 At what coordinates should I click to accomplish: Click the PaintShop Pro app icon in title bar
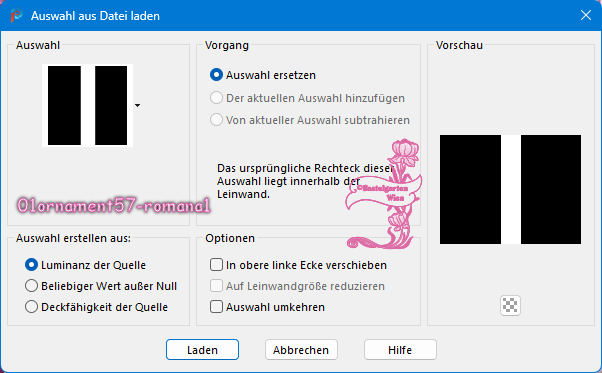click(16, 16)
